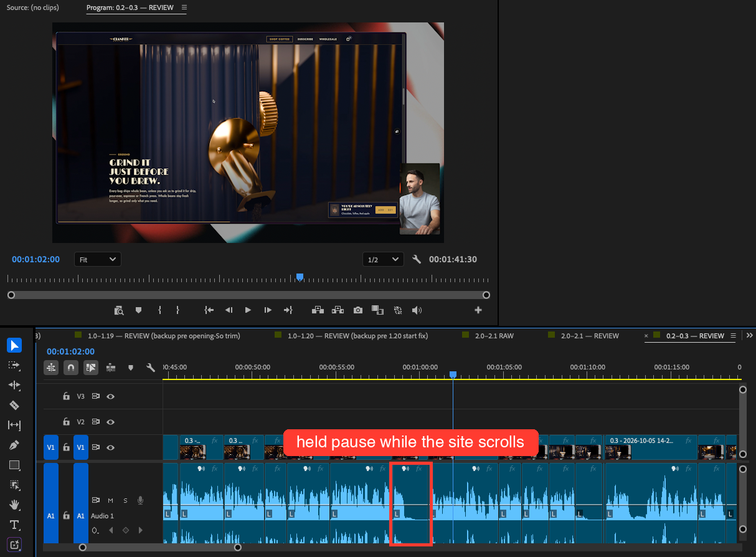
Task: Switch to the 2.0–2.1 — REVIEW sequence tab
Action: (590, 336)
